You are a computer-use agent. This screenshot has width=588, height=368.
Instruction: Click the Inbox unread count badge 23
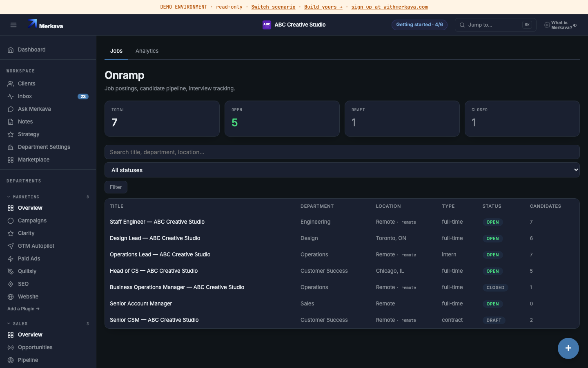coord(83,96)
